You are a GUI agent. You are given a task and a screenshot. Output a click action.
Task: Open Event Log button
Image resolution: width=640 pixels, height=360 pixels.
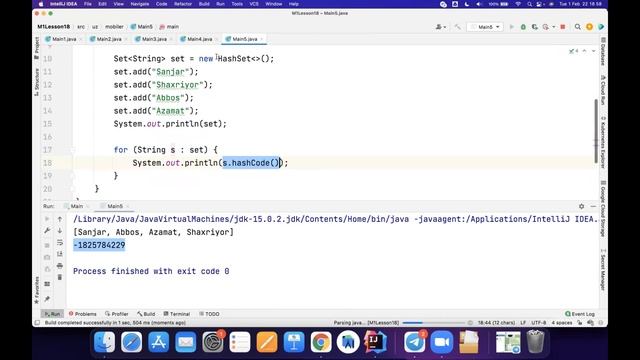point(580,314)
